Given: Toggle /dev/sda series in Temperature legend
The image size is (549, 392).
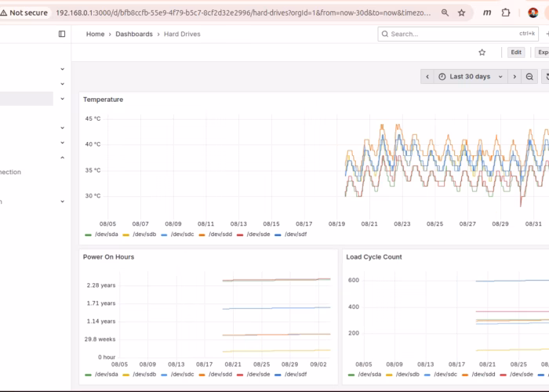Looking at the screenshot, I should point(106,234).
